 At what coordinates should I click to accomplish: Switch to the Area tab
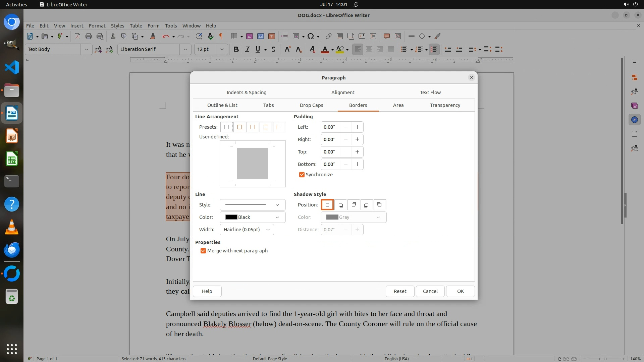point(398,105)
